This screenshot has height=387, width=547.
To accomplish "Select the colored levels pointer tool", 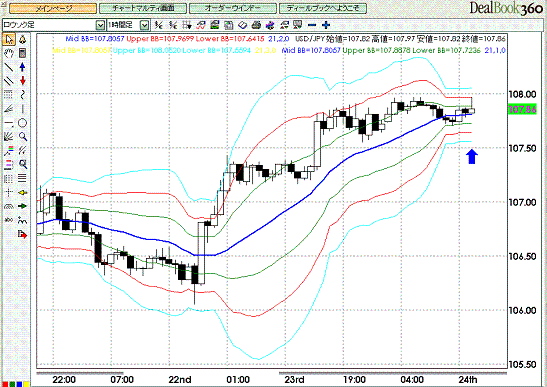I will 9,150.
